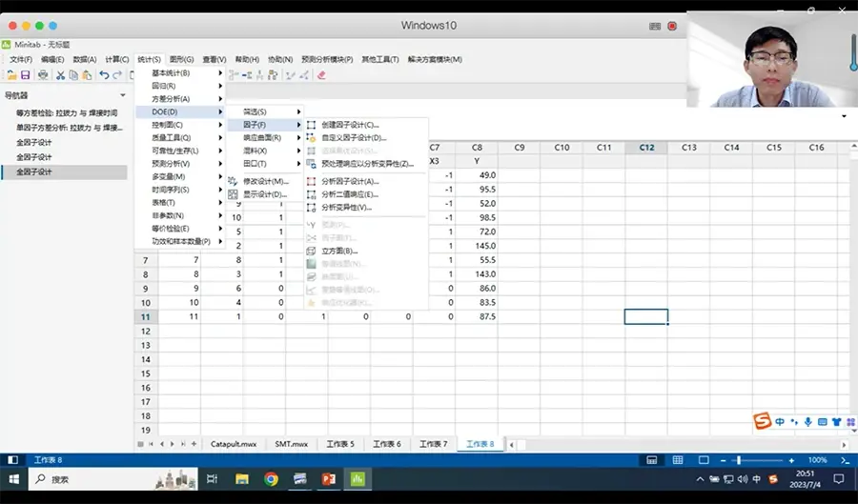
Task: Switch to 工作表 7 tab
Action: pyautogui.click(x=434, y=444)
